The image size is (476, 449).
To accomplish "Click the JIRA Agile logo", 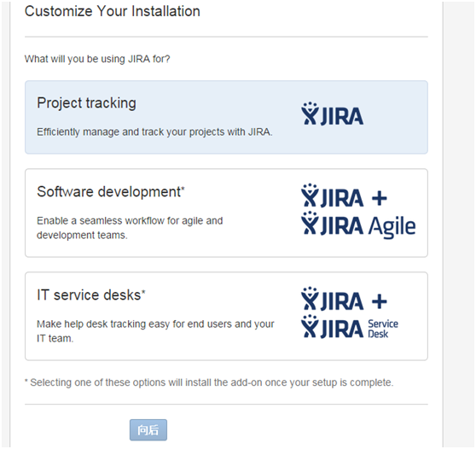I will click(x=358, y=225).
